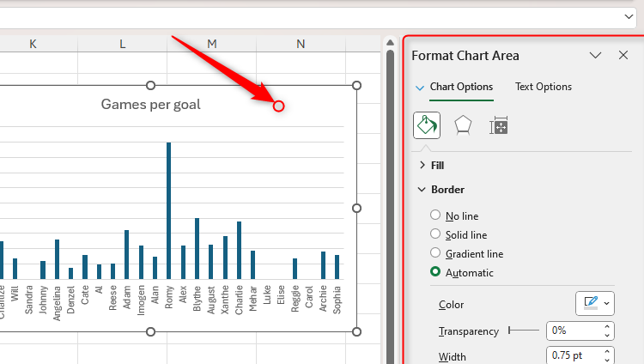This screenshot has width=644, height=364.
Task: Open the task pane options chevron
Action: tap(595, 56)
